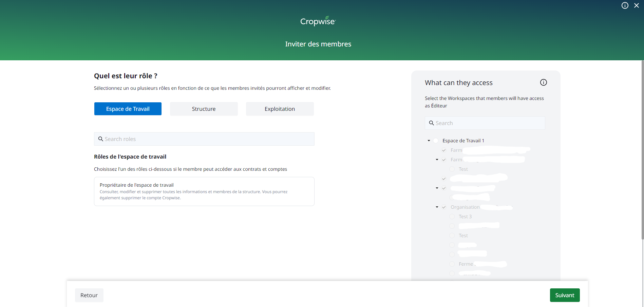Select the Espace de Travail tab
The image size is (644, 307).
(128, 109)
